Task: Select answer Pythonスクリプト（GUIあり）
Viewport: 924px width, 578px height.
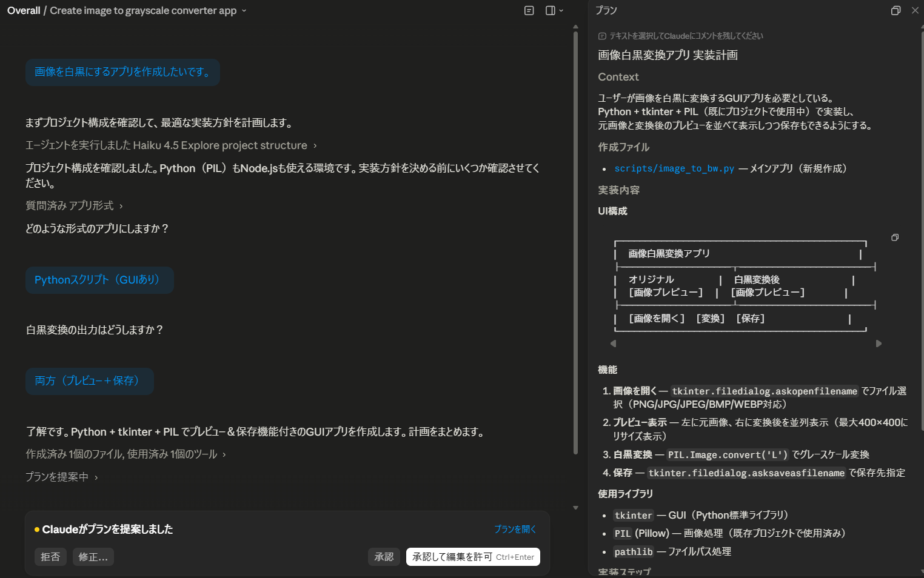Action: 99,280
